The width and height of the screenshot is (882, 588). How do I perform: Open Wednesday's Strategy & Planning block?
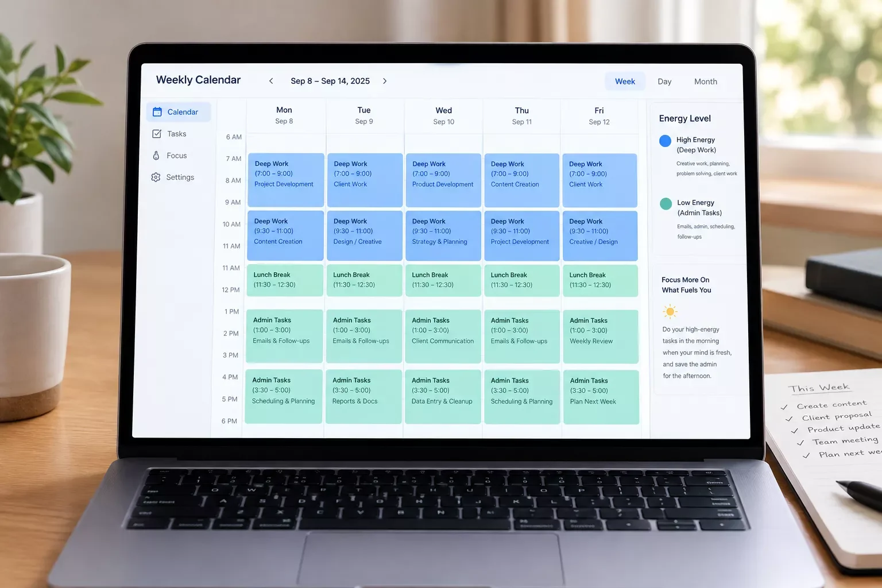(443, 236)
